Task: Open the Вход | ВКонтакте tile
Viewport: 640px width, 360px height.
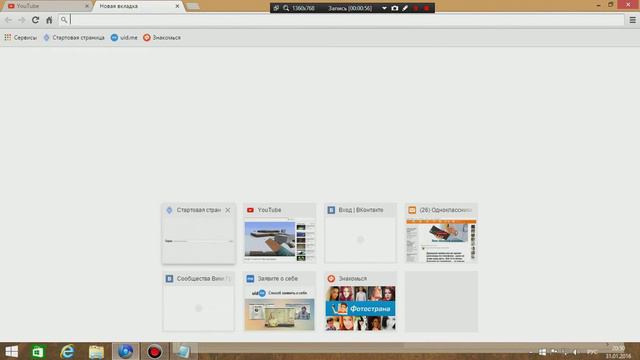Action: click(360, 233)
